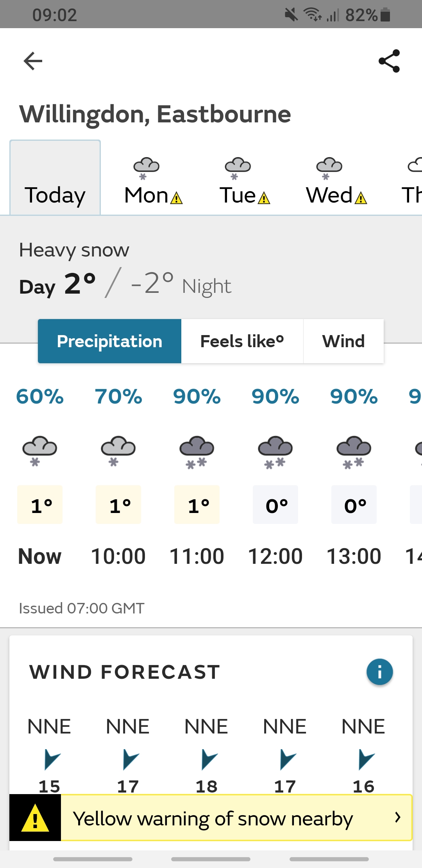
Task: Tap the Willingdon, Eastbourne location title
Action: pyautogui.click(x=155, y=114)
